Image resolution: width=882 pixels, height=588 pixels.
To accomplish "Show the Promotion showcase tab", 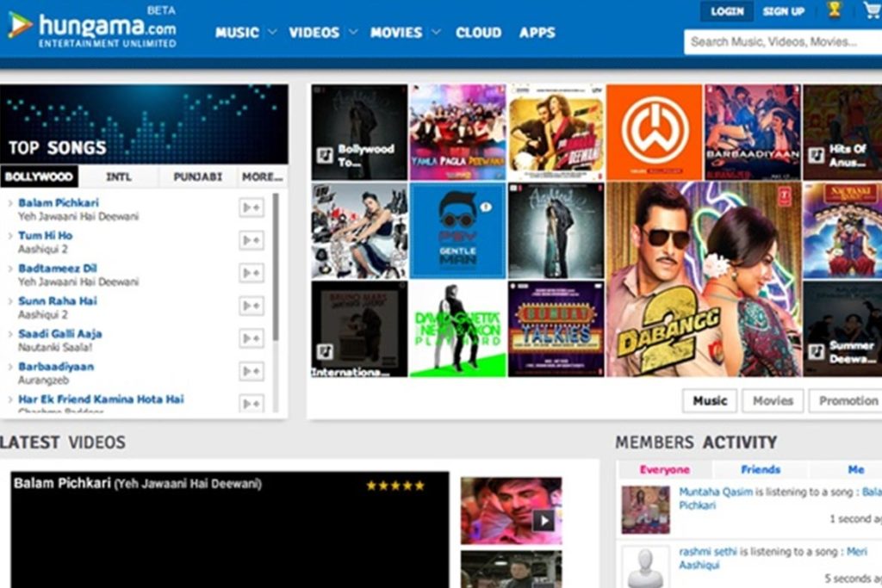I will (846, 401).
